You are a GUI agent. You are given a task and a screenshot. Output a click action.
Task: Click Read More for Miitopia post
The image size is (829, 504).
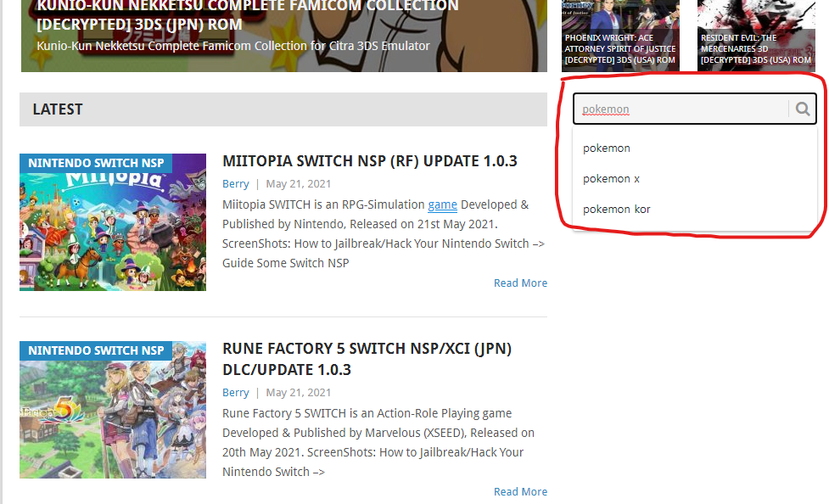click(x=520, y=283)
